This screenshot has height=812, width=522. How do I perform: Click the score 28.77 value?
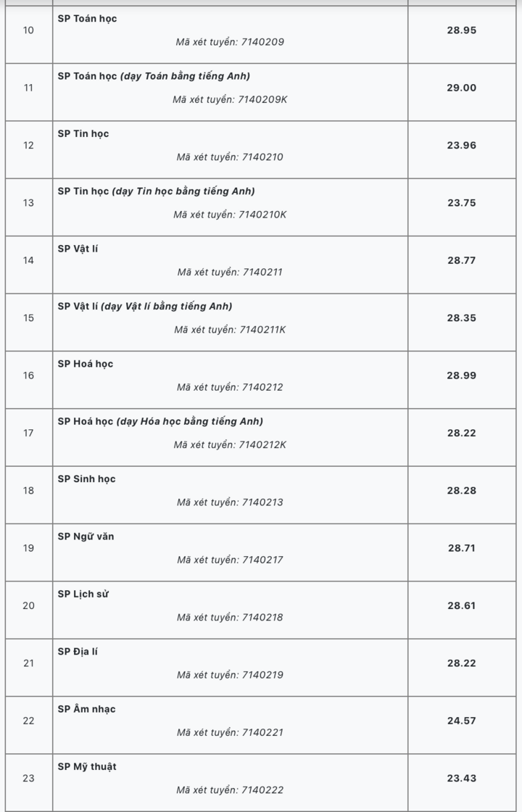coord(461,260)
